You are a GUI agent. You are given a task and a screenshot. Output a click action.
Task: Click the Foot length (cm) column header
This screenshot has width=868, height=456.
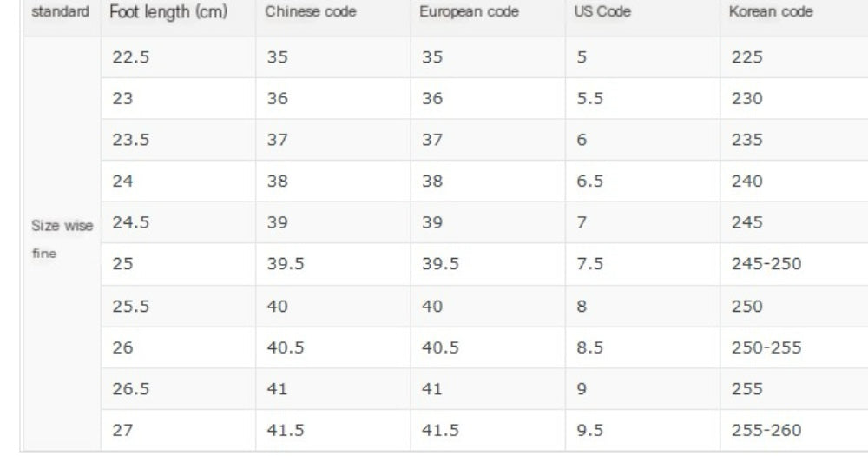click(168, 14)
